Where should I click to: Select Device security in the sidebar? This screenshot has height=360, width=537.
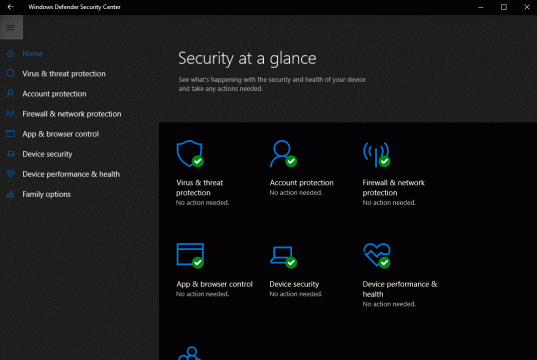[x=47, y=154]
